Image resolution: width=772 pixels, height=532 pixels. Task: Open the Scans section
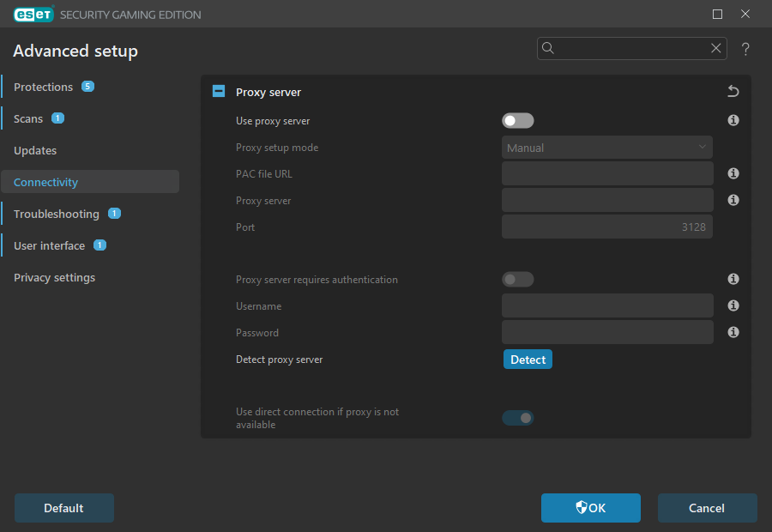tap(28, 118)
